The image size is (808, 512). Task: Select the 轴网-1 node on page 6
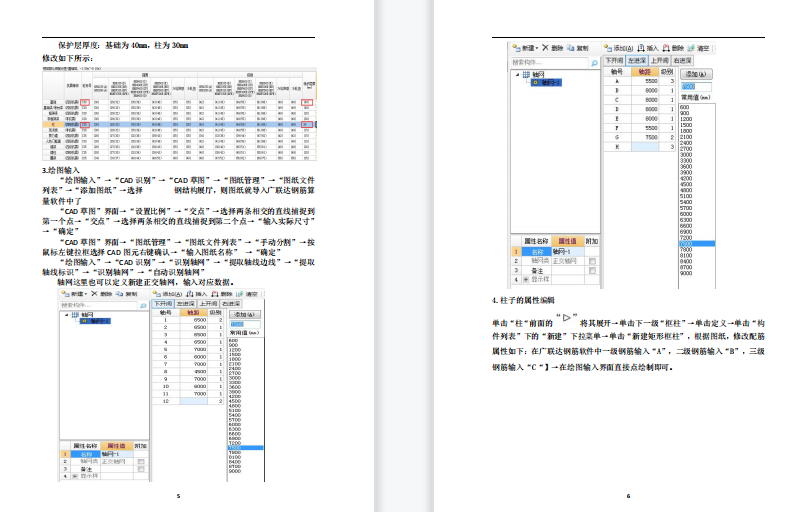pyautogui.click(x=546, y=82)
